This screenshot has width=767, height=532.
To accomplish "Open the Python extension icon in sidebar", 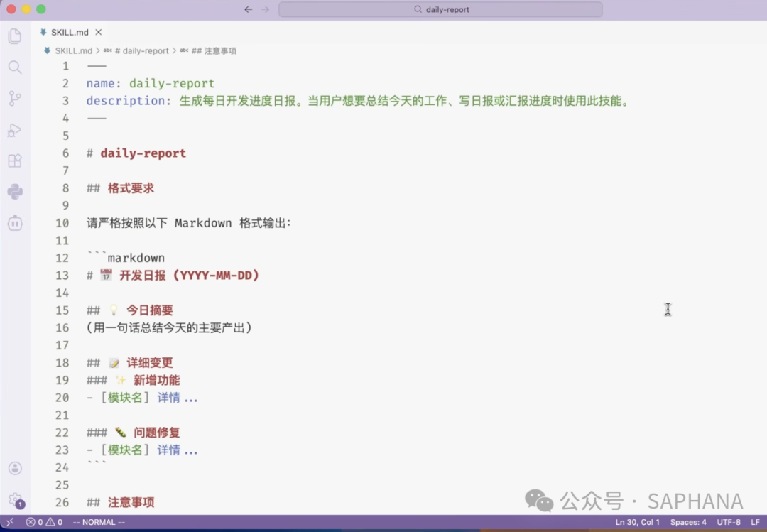I will (x=16, y=192).
